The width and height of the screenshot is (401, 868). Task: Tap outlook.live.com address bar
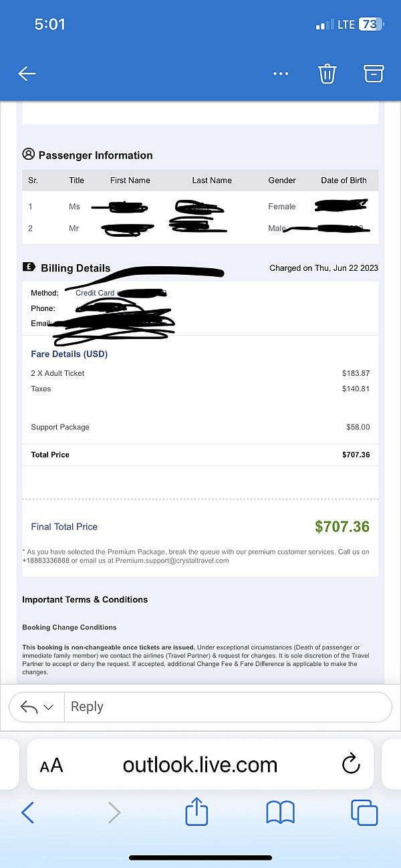coord(200,764)
